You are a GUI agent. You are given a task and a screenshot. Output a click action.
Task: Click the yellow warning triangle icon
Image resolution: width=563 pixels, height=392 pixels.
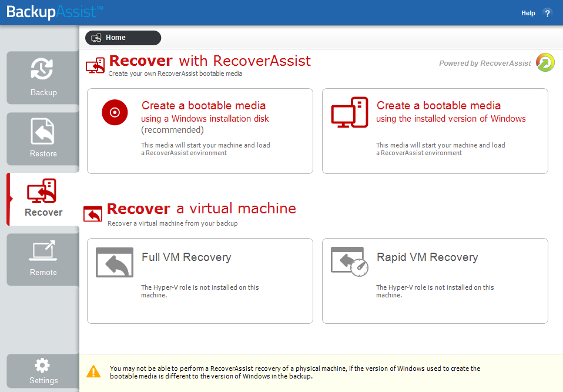[x=93, y=372]
